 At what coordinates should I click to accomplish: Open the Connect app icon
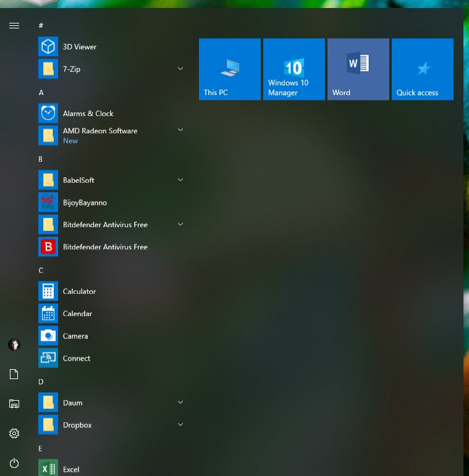(48, 358)
